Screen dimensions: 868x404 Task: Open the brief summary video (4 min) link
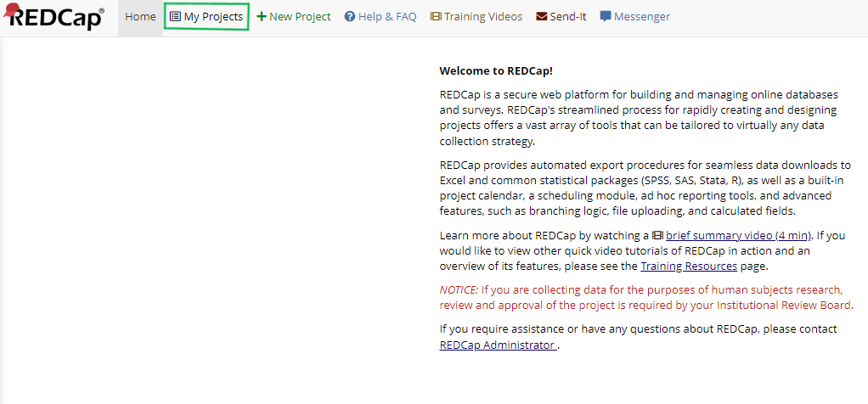tap(739, 235)
